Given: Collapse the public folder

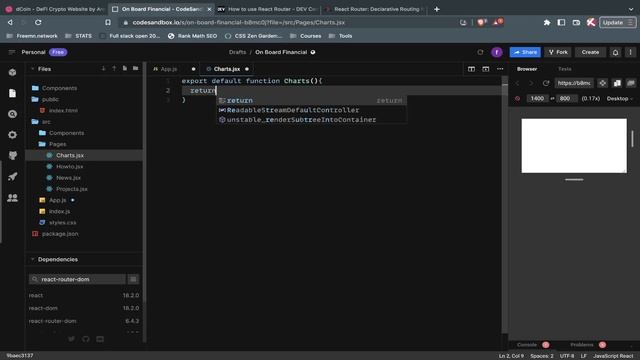Looking at the screenshot, I should click(50, 99).
